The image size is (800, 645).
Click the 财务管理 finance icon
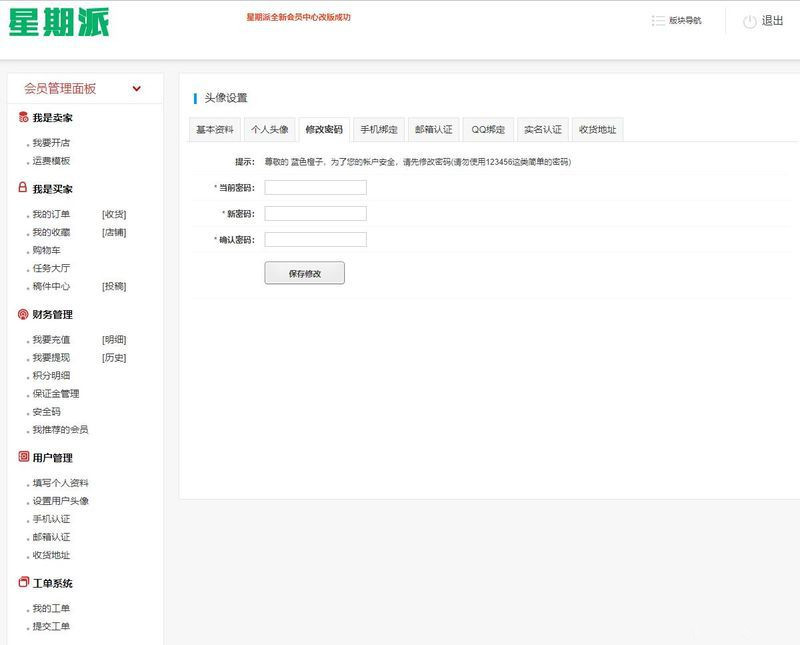click(21, 314)
